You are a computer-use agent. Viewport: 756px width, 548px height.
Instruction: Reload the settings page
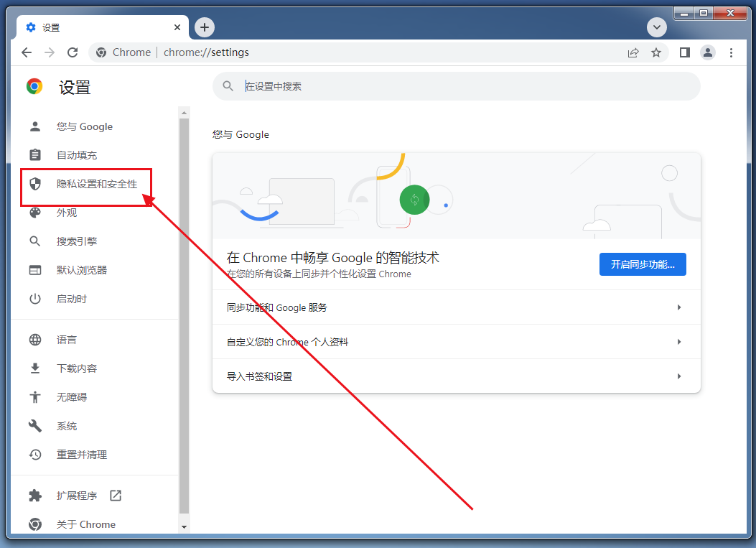coord(73,52)
